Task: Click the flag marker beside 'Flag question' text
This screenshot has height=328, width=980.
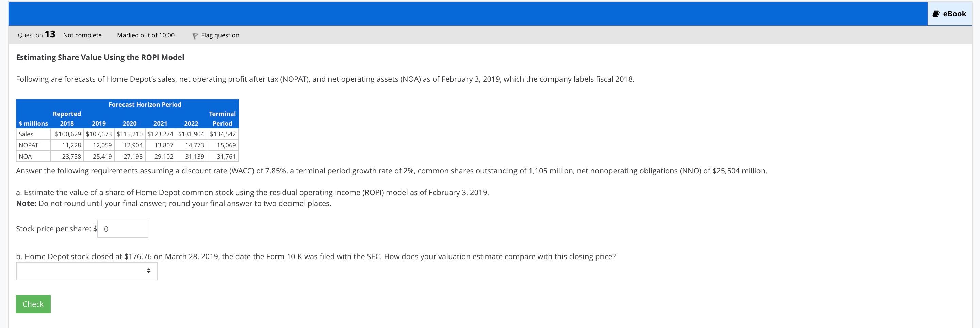Action: click(x=195, y=35)
